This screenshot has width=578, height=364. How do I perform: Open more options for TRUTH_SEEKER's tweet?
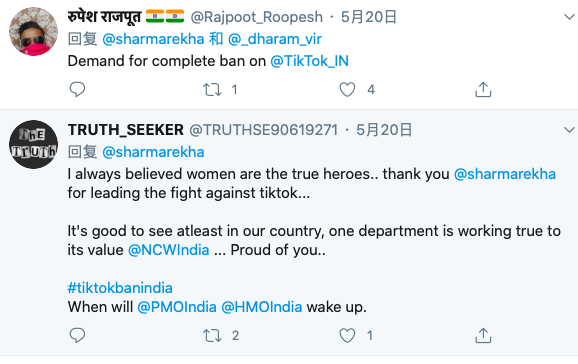[x=569, y=130]
